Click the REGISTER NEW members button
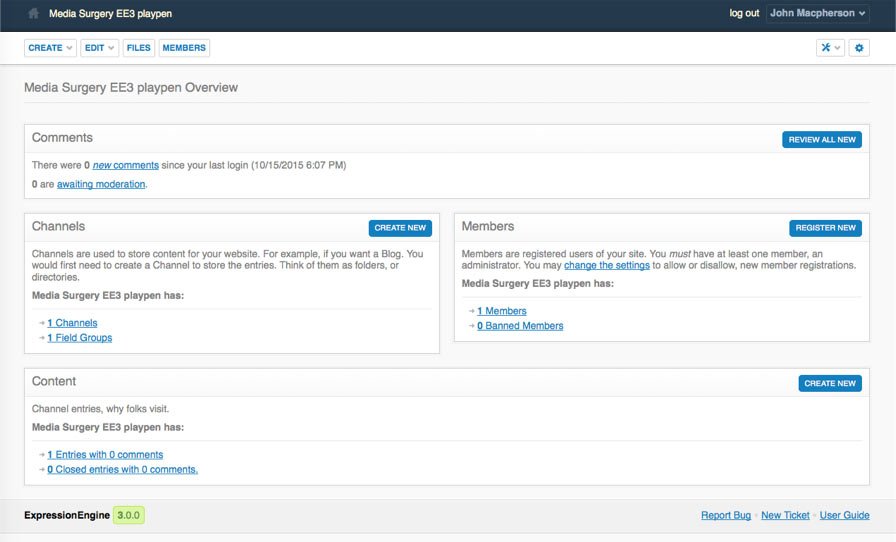The height and width of the screenshot is (542, 896). pyautogui.click(x=825, y=228)
